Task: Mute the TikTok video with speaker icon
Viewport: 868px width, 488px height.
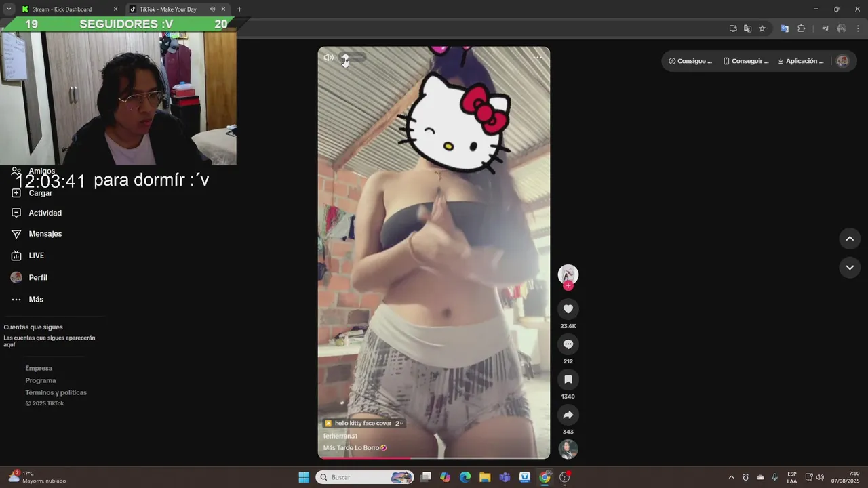Action: point(328,58)
